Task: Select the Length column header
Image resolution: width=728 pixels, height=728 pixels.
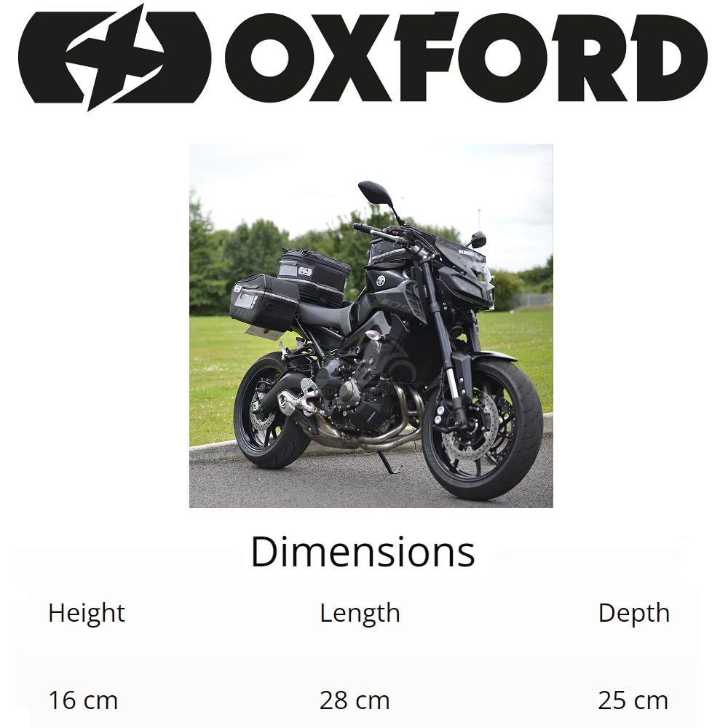Action: pyautogui.click(x=360, y=613)
